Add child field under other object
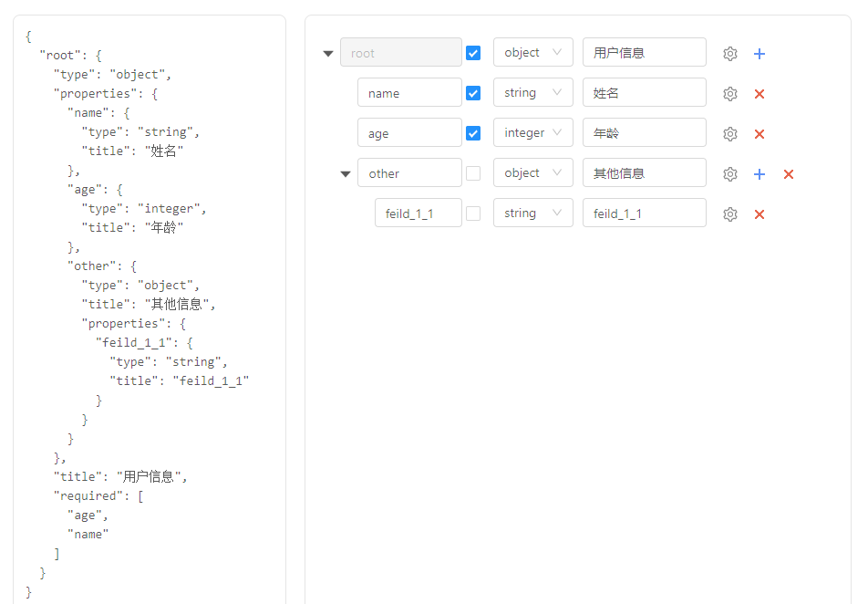 tap(759, 174)
